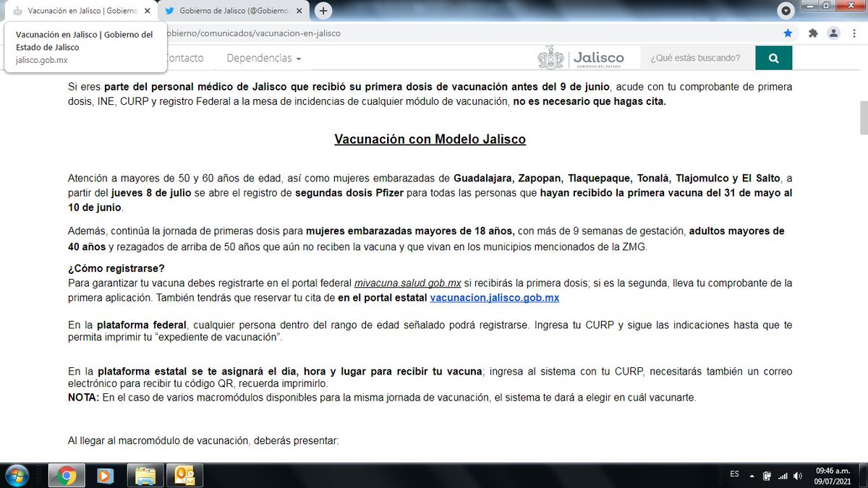Open File Explorer from the taskbar

(145, 476)
